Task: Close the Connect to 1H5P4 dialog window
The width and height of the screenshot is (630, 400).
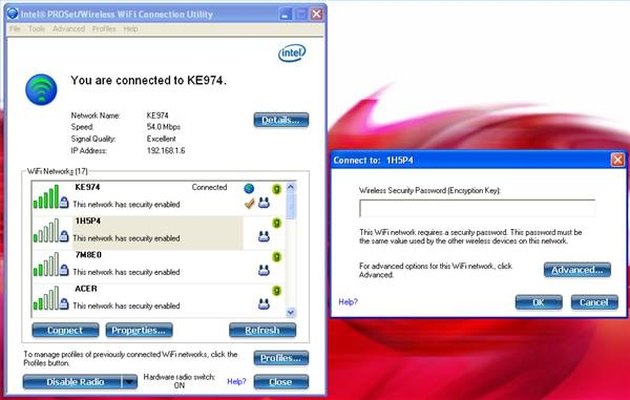Action: click(x=618, y=160)
